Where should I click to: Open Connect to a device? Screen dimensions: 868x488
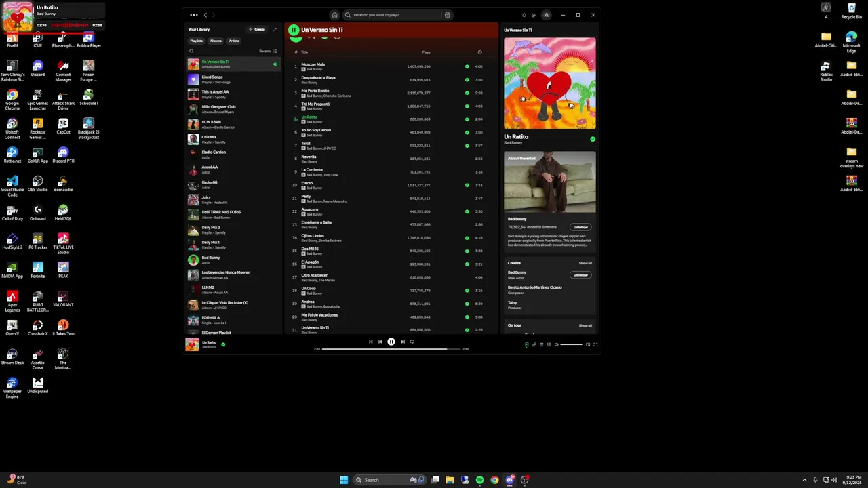click(549, 344)
